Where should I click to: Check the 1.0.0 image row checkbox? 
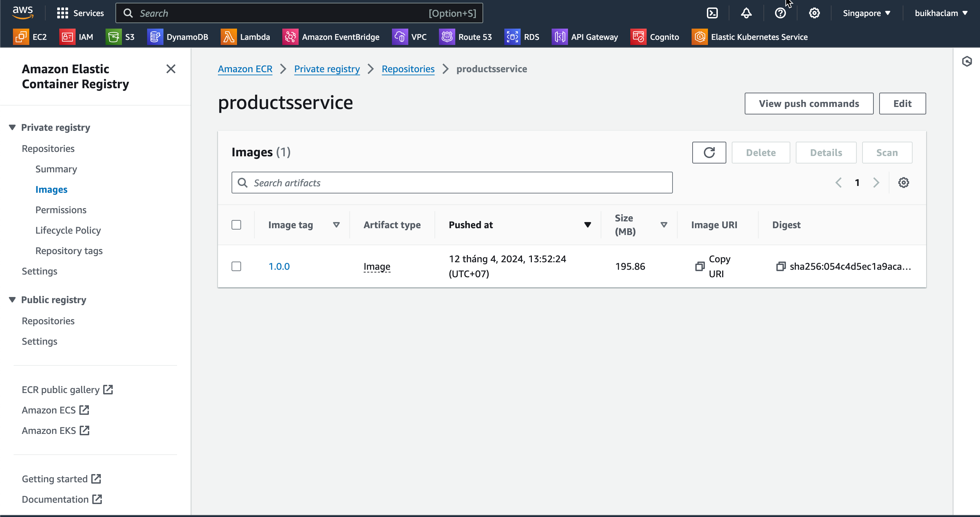tap(236, 266)
